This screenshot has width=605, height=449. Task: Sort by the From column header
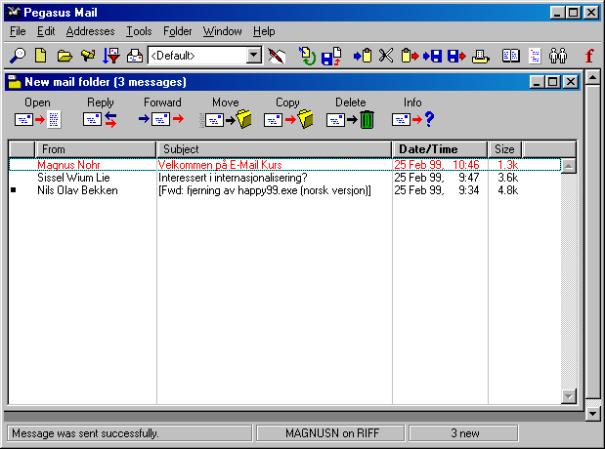pos(95,149)
